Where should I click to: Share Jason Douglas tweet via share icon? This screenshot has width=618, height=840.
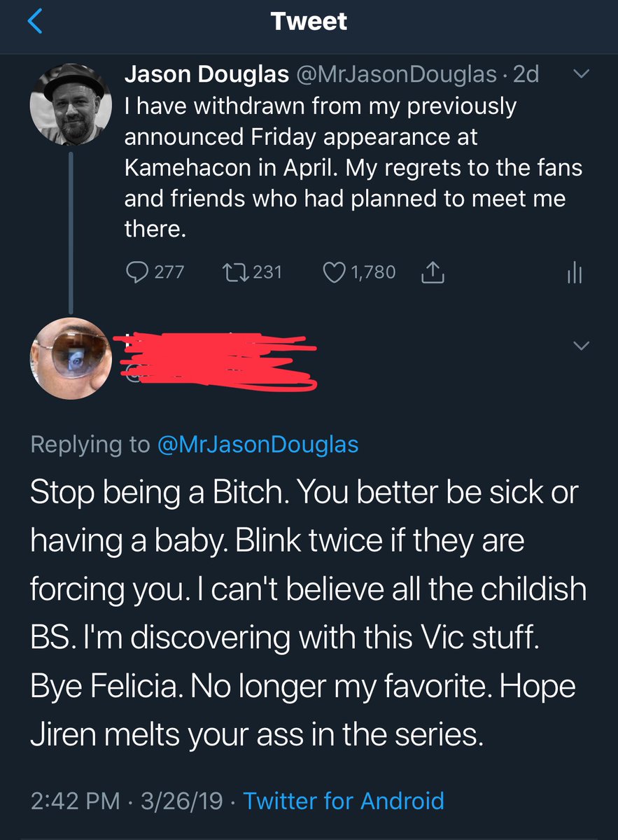pos(433,272)
